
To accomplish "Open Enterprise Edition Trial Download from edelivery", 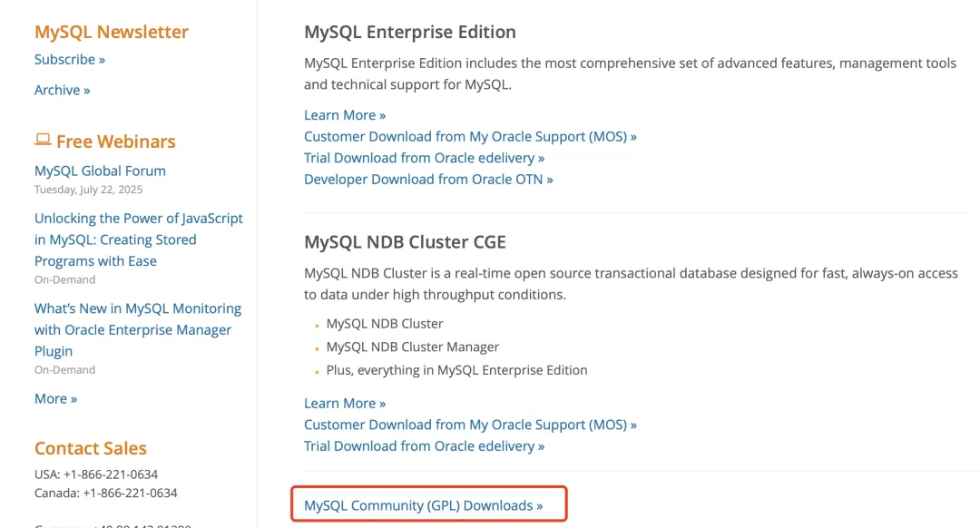I will click(425, 158).
